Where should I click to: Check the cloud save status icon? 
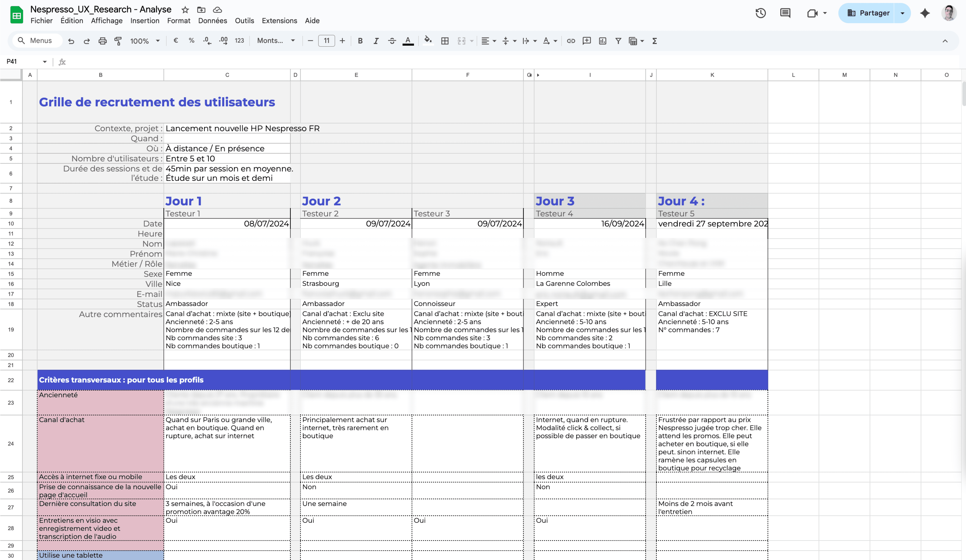pos(217,10)
